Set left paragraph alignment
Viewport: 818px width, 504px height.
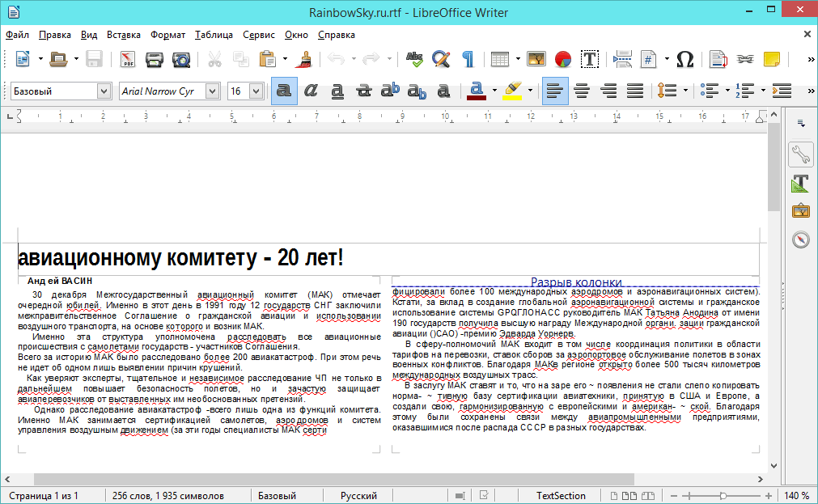click(x=555, y=91)
